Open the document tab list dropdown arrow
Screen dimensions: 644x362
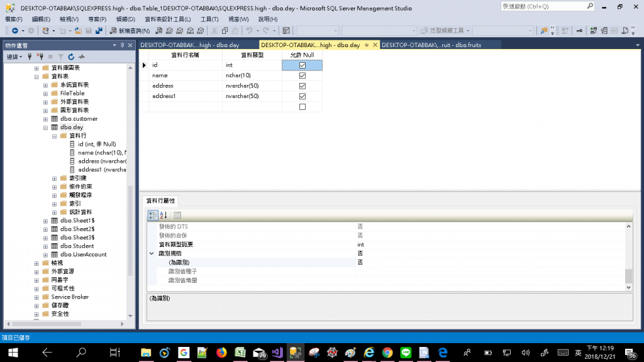point(638,45)
